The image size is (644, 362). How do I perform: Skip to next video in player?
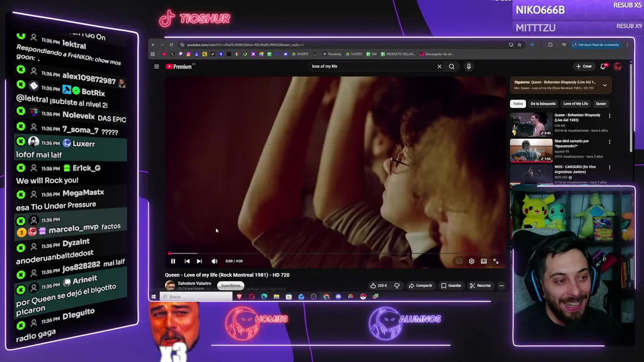tap(199, 261)
